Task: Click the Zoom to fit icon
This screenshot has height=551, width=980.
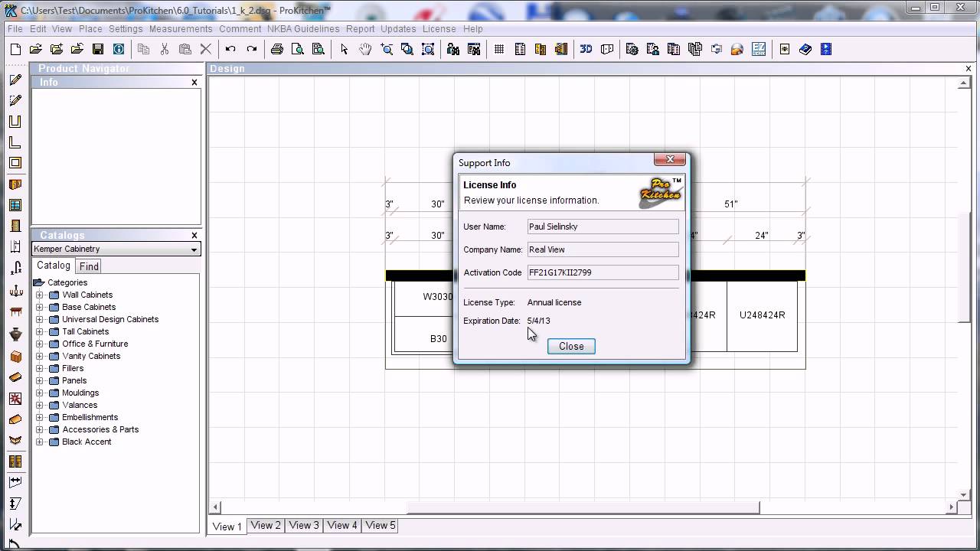Action: [x=428, y=49]
